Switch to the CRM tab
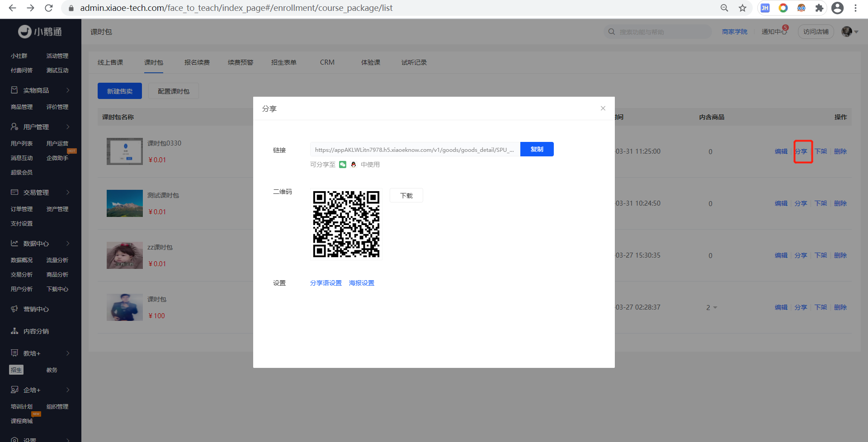This screenshot has height=442, width=868. [327, 62]
